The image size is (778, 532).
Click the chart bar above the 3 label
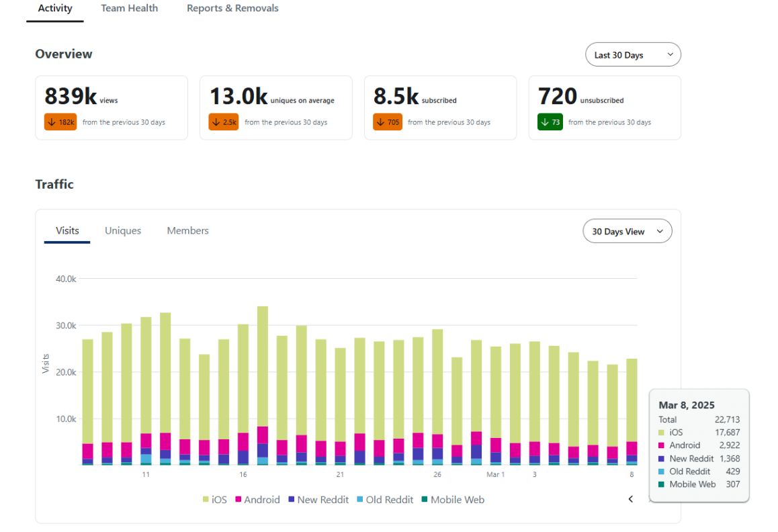[534, 403]
